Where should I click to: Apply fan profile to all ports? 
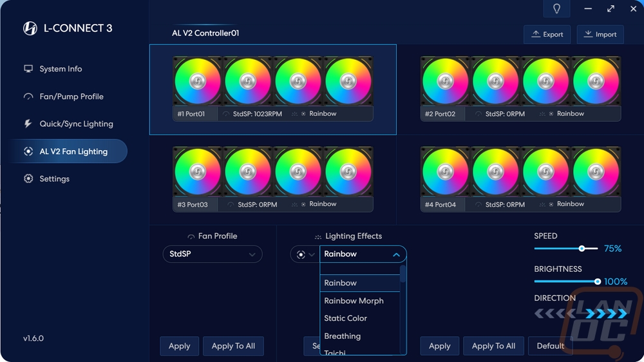pyautogui.click(x=233, y=346)
